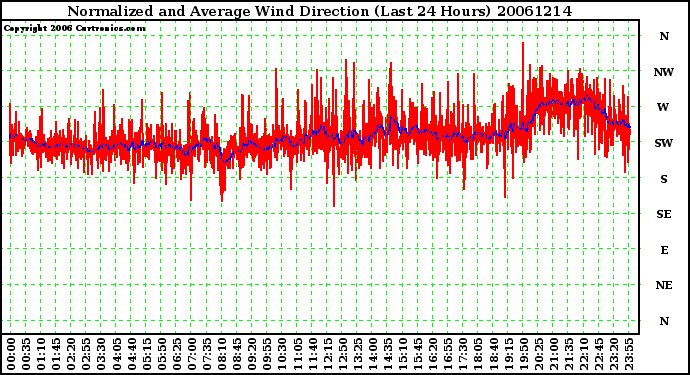Click the '15:45' time axis label
This screenshot has height=375, width=690.
coord(418,354)
